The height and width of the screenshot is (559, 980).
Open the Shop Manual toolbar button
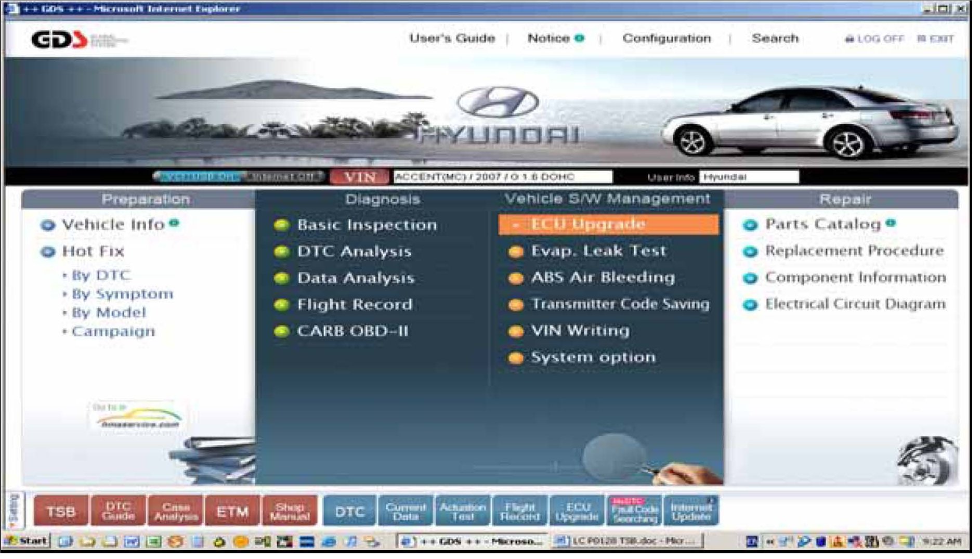click(290, 511)
